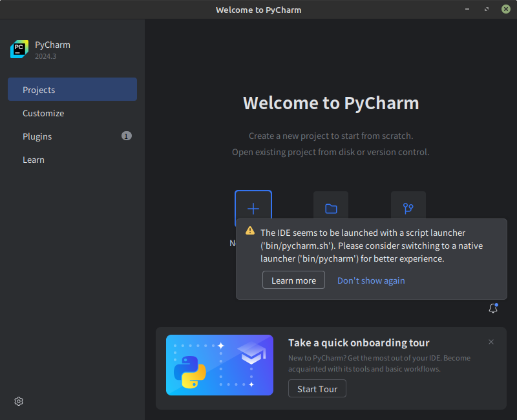Click the Don't show again link
The image size is (517, 420).
pyautogui.click(x=371, y=280)
